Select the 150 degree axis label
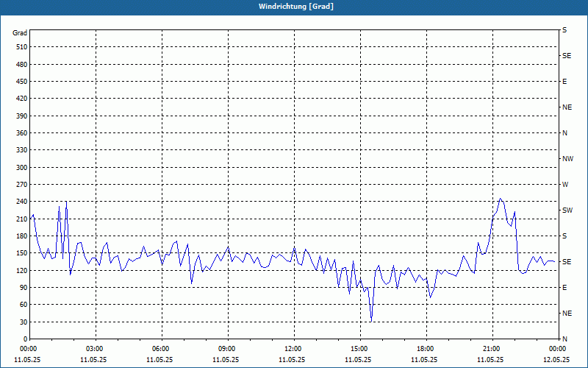The height and width of the screenshot is (368, 588). point(22,253)
